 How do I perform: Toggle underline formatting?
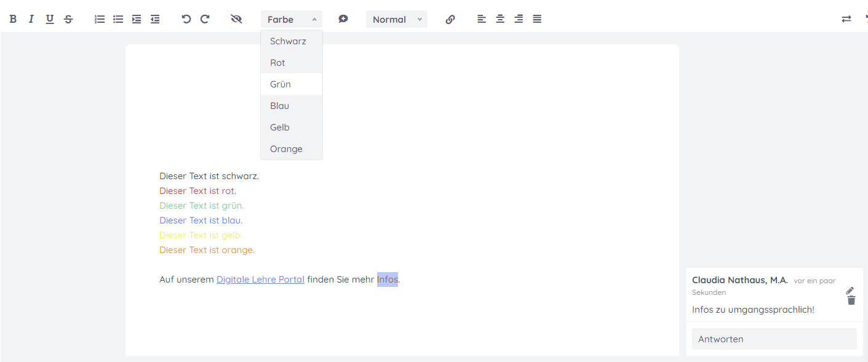coord(50,19)
